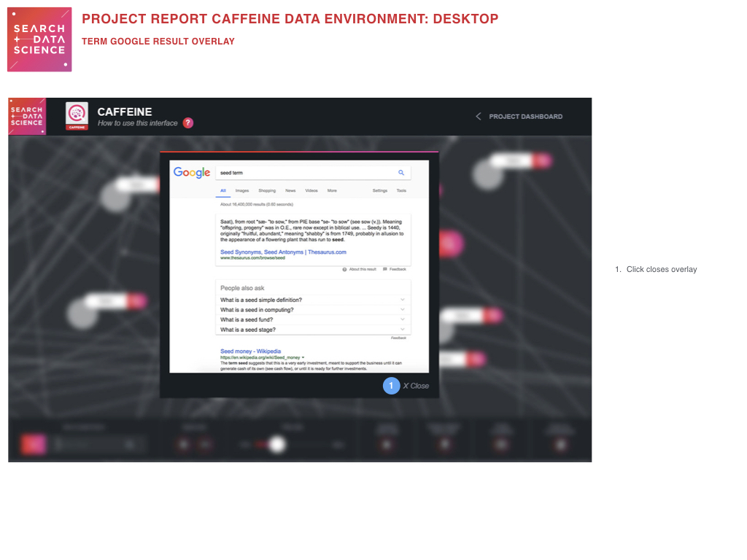Click the large Search Data Science logo at page top

39,39
